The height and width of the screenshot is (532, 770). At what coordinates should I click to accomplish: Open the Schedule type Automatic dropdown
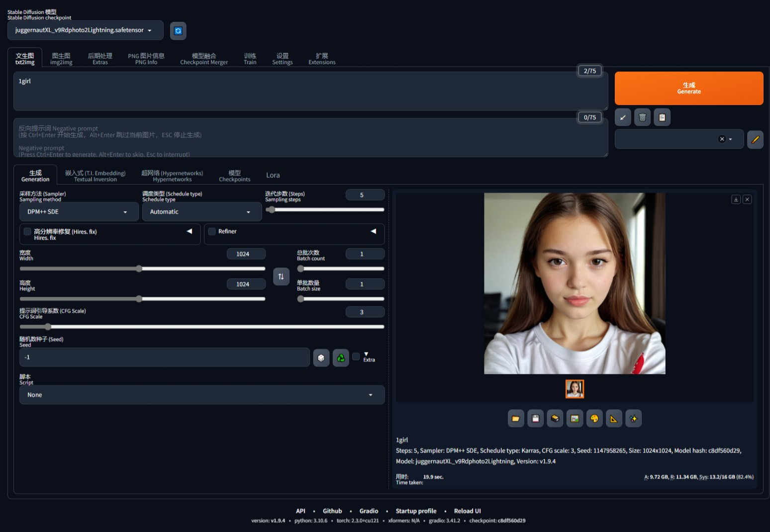(202, 212)
